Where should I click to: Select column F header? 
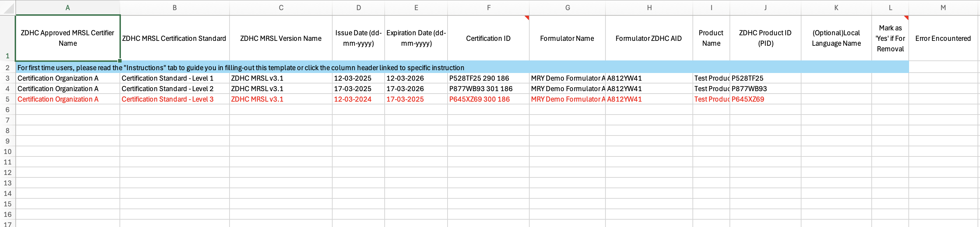tap(488, 8)
